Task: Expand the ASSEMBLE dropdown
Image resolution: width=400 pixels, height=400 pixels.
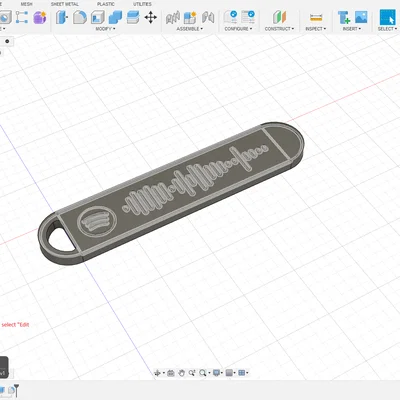Action: pos(190,29)
